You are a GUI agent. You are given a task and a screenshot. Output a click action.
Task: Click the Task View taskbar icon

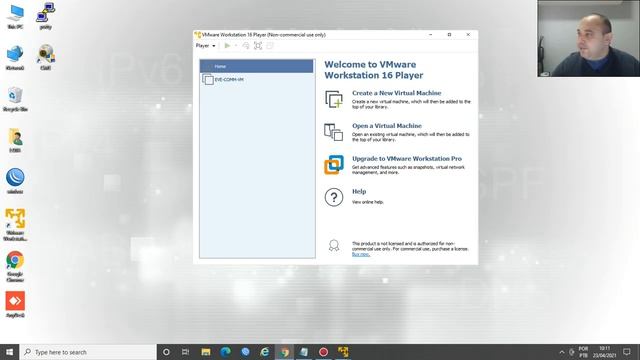point(185,352)
